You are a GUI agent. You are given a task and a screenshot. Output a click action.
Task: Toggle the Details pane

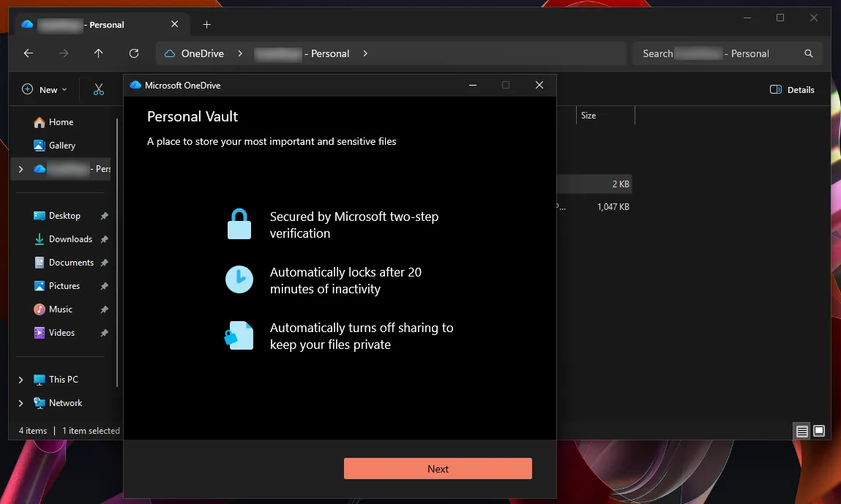point(792,89)
